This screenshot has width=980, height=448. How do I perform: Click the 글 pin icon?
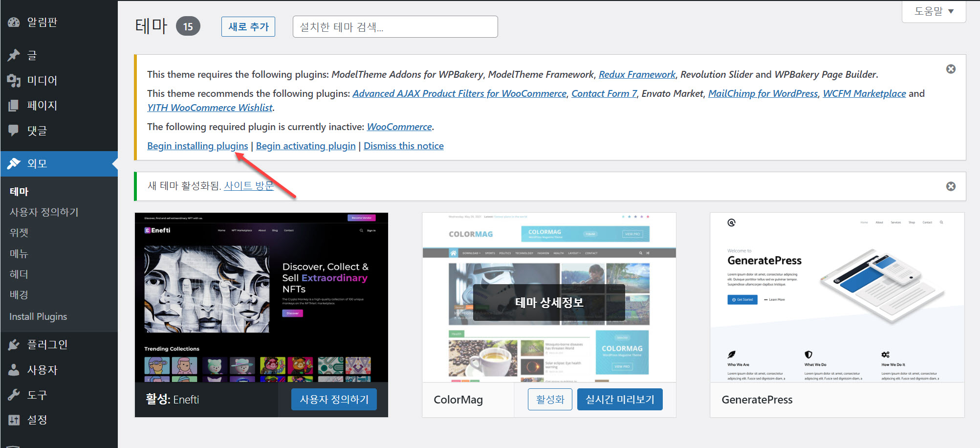click(14, 55)
